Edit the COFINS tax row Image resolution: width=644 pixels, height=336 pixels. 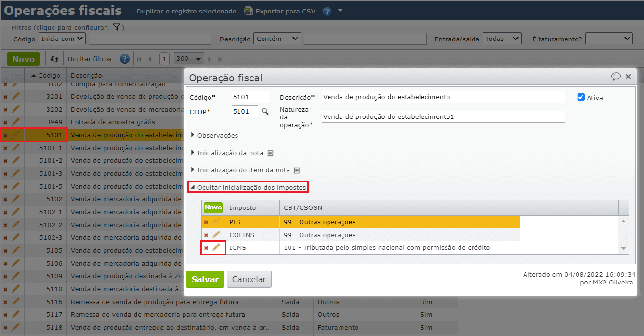(x=216, y=235)
